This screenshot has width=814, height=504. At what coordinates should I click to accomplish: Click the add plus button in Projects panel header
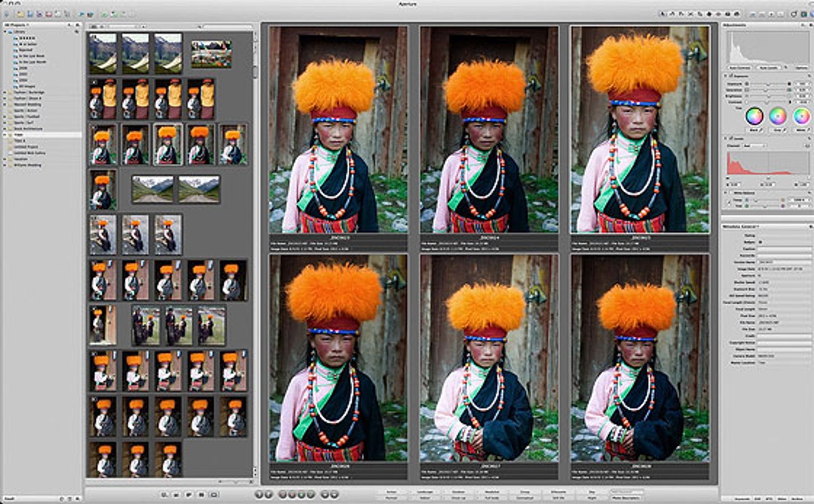point(69,25)
